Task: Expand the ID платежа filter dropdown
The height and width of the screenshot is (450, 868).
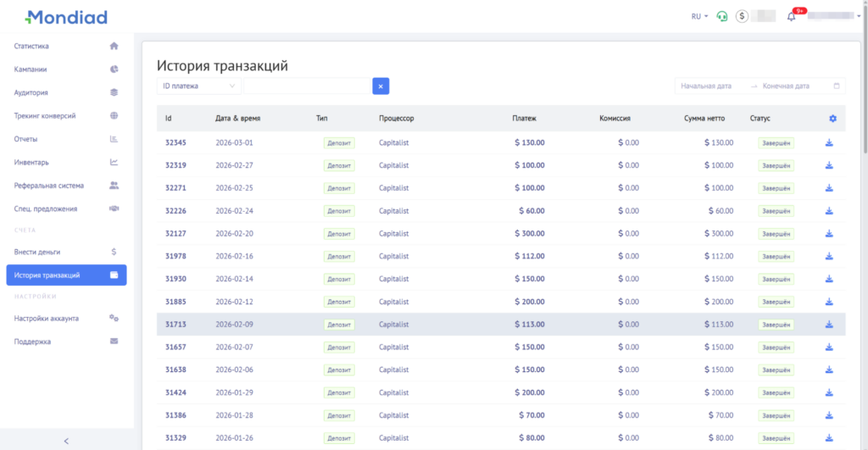Action: point(198,86)
